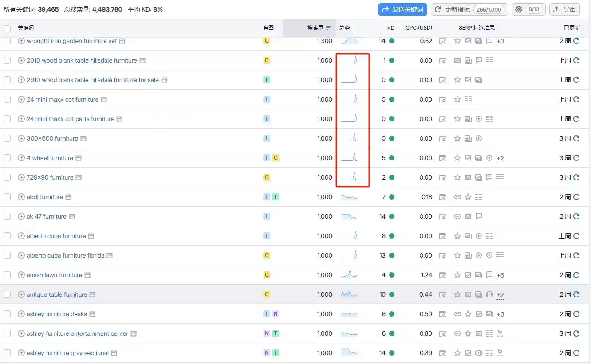This screenshot has width=591, height=364.
Task: Click the blue 发送关键词 button
Action: pos(402,9)
